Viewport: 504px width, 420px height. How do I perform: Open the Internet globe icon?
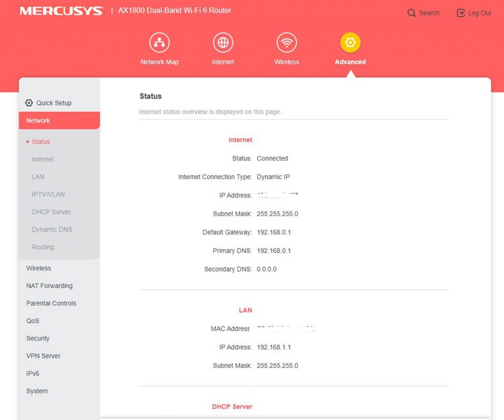coord(223,42)
